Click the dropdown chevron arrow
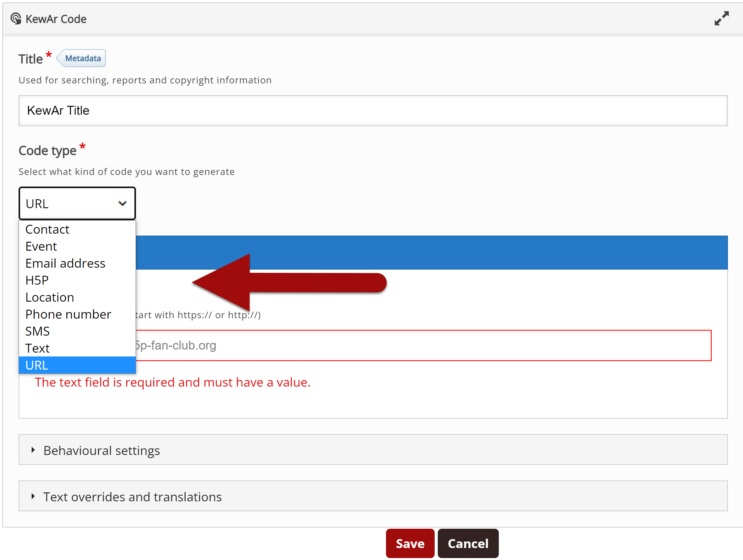This screenshot has width=743, height=560. [122, 204]
